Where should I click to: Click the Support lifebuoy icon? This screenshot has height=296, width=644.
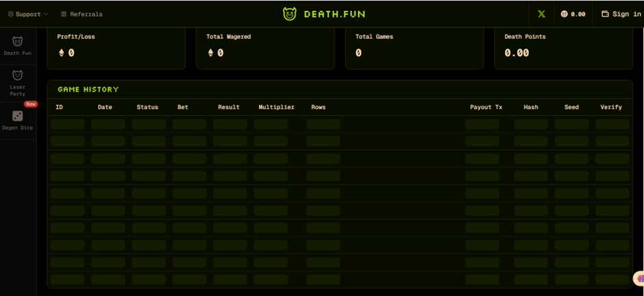pos(11,14)
